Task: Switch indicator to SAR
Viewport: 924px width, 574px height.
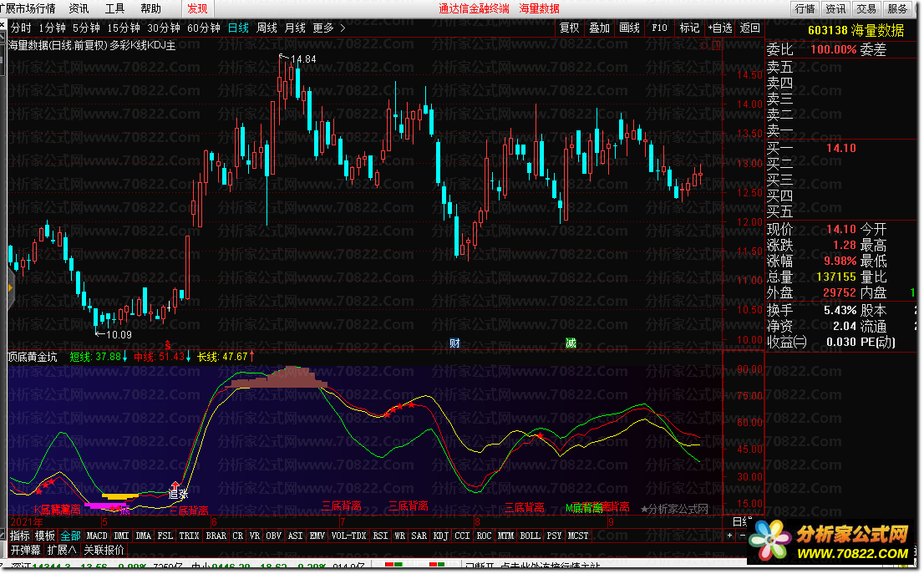Action: [x=419, y=536]
